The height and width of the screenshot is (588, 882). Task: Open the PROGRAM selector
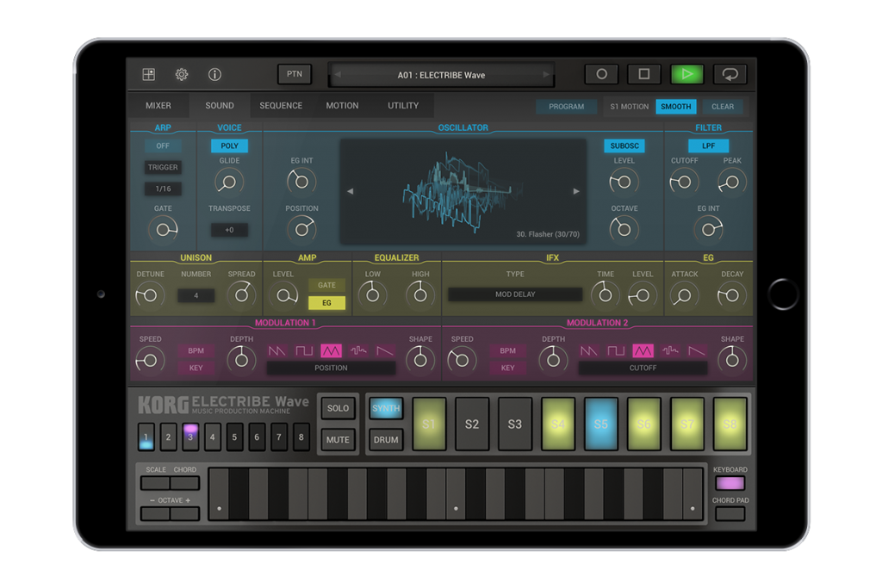(x=567, y=106)
